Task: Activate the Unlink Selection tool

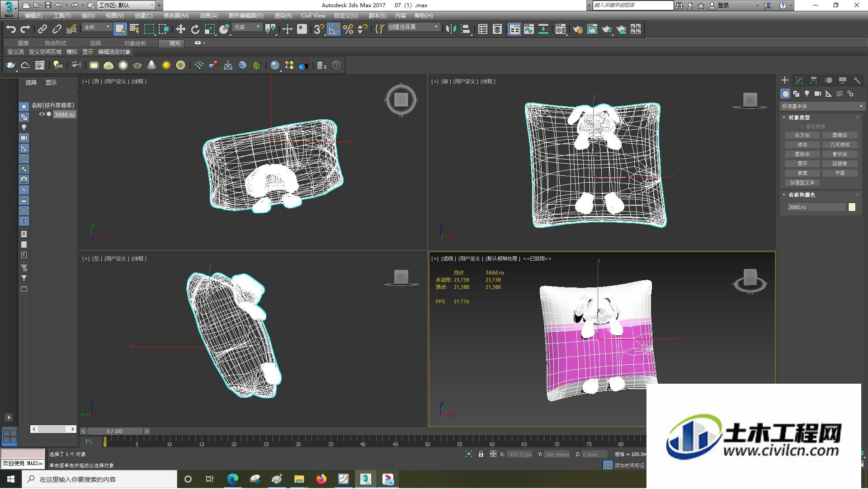Action: (57, 29)
